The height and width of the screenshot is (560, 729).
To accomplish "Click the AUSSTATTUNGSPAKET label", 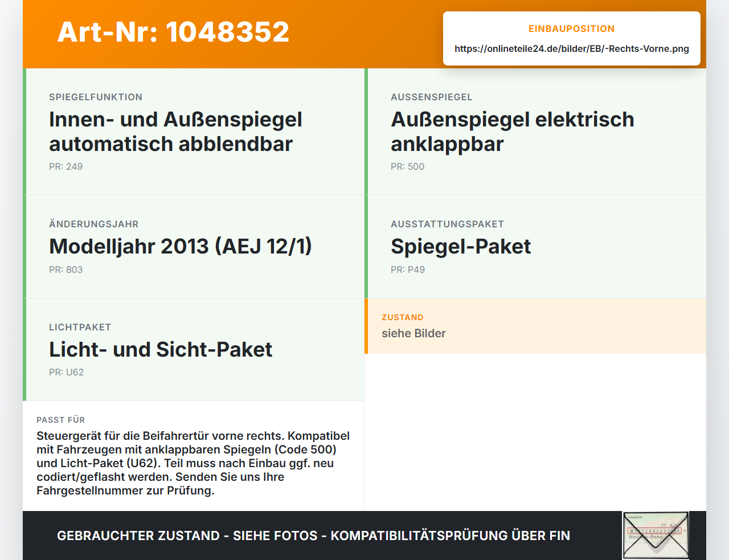I will (448, 224).
